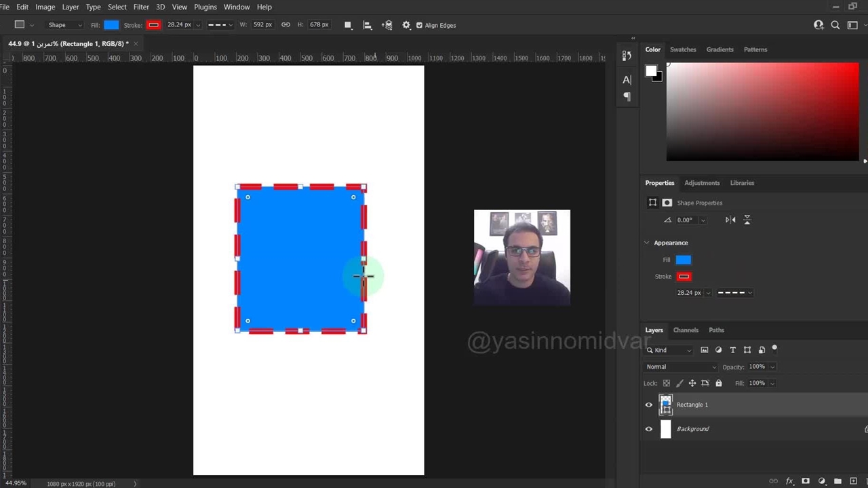Click the add layer mask icon

click(806, 481)
